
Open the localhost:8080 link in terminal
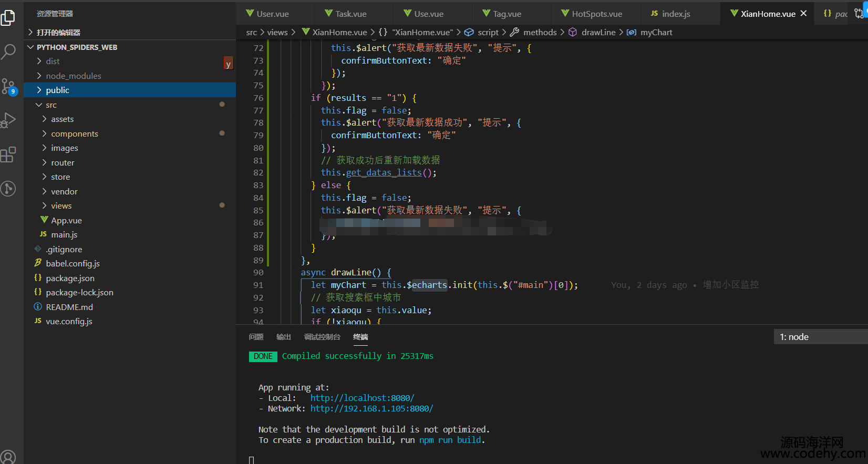[362, 398]
